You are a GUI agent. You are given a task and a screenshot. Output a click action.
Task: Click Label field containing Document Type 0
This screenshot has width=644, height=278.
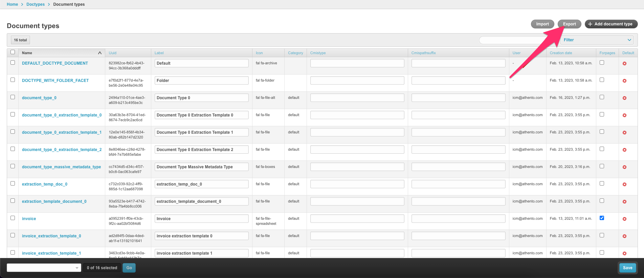(x=201, y=98)
